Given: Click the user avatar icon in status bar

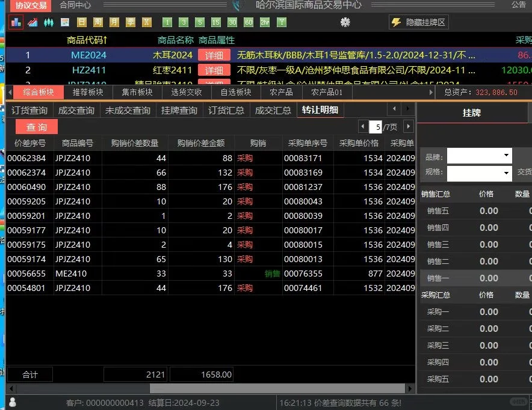Looking at the screenshot, I should 13,402.
